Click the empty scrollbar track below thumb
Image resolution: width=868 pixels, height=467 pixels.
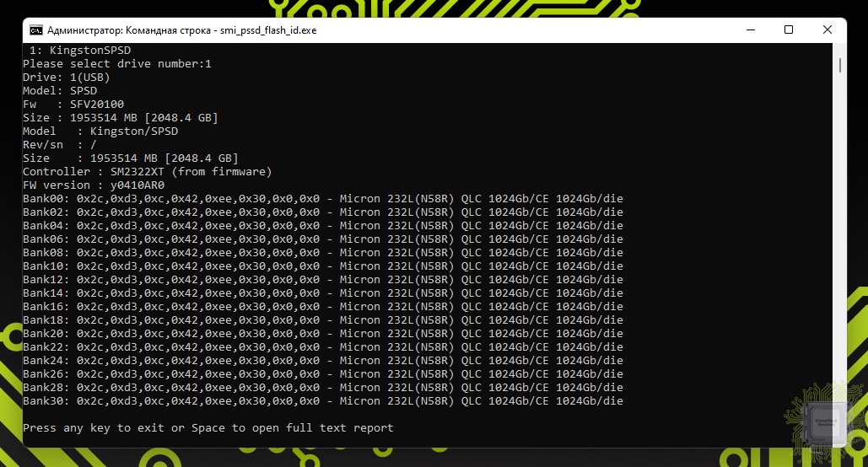[x=840, y=253]
